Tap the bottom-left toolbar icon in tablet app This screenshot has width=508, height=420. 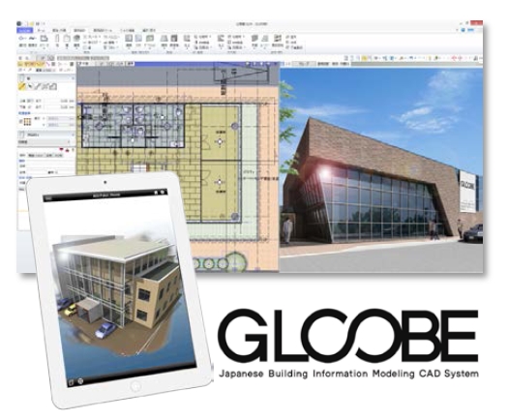pos(72,381)
